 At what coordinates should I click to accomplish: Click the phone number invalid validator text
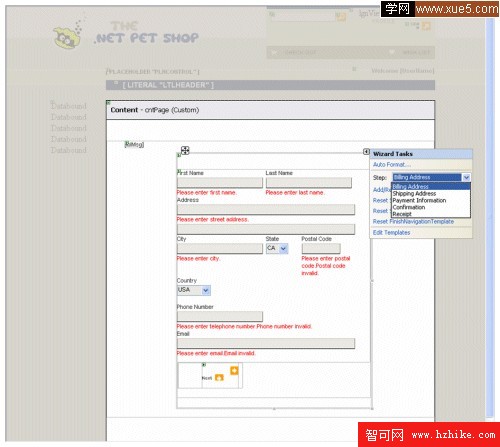pos(284,326)
